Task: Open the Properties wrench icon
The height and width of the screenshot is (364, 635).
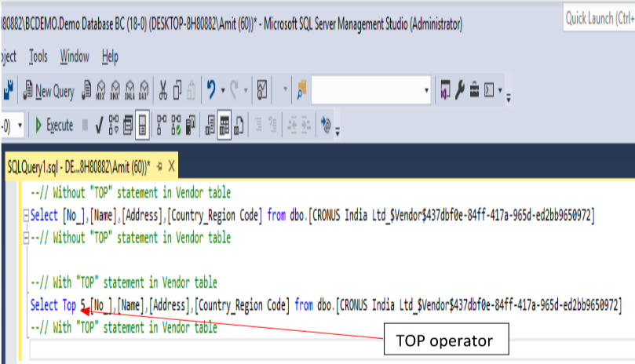Action: 460,90
